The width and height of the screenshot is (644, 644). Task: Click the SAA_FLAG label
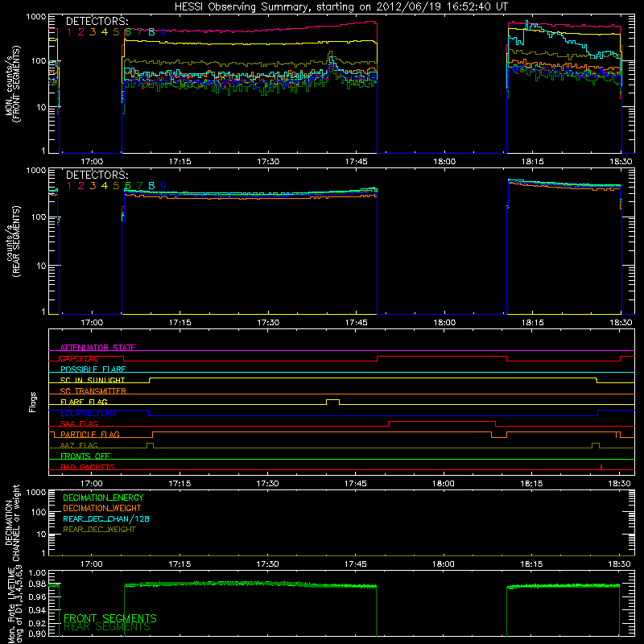79,424
